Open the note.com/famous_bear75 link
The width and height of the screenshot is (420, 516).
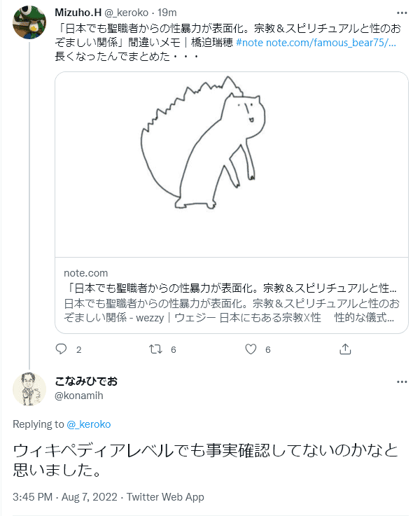click(332, 42)
